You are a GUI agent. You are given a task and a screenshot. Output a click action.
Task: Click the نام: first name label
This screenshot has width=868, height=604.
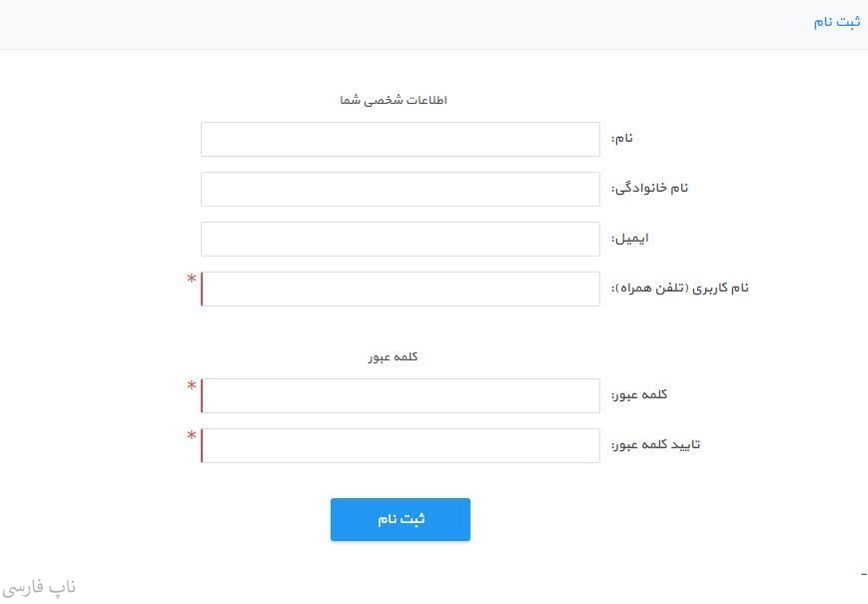[x=621, y=138]
